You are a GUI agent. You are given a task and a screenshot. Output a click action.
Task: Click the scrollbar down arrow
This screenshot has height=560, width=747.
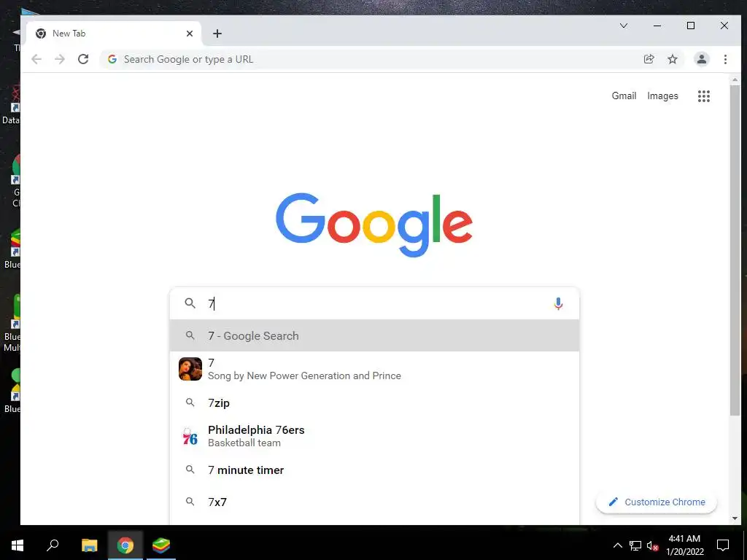point(735,518)
